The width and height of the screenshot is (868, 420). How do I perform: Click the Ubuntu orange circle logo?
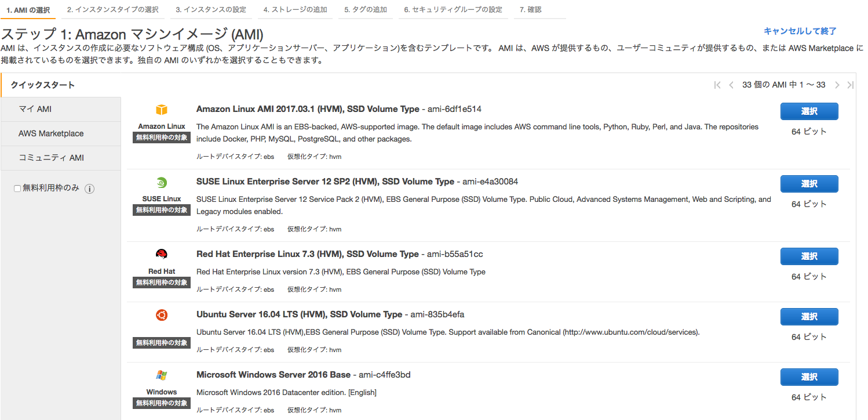(161, 315)
